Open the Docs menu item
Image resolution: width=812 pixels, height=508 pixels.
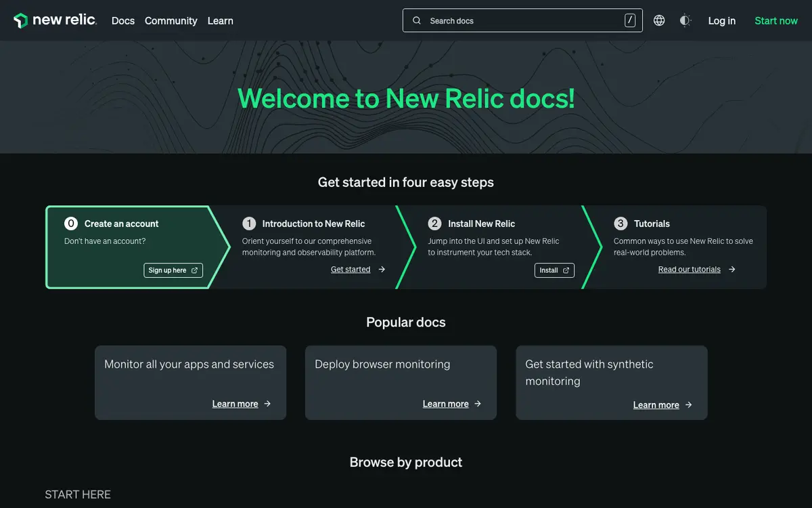coord(123,21)
